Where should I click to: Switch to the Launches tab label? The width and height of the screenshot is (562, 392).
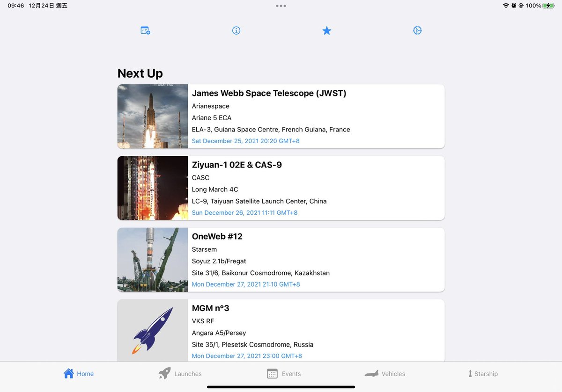tap(188, 374)
